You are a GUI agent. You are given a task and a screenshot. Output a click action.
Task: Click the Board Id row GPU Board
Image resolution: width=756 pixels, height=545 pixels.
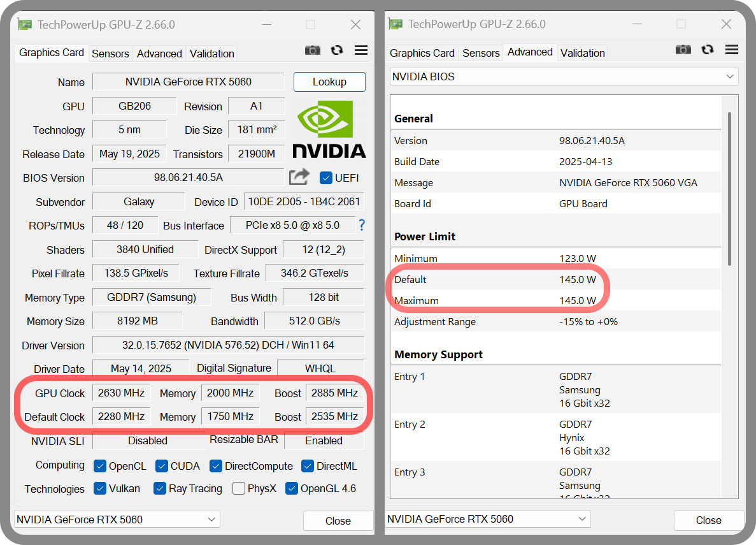pyautogui.click(x=556, y=204)
